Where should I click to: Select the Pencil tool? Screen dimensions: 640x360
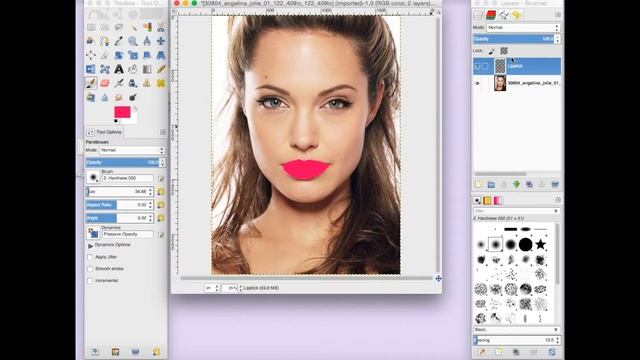tap(161, 69)
